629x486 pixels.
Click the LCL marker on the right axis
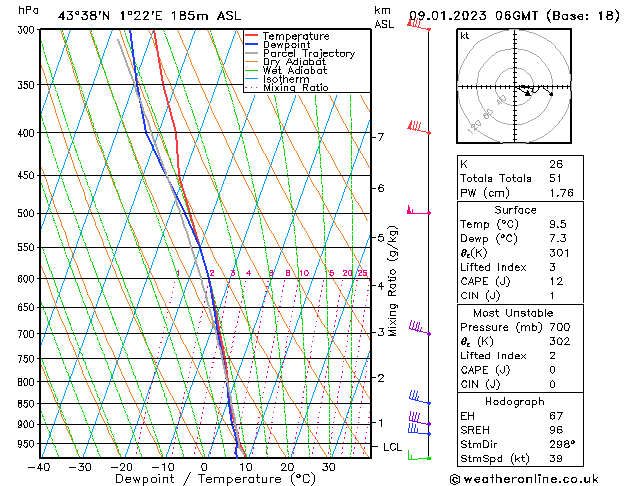(392, 447)
